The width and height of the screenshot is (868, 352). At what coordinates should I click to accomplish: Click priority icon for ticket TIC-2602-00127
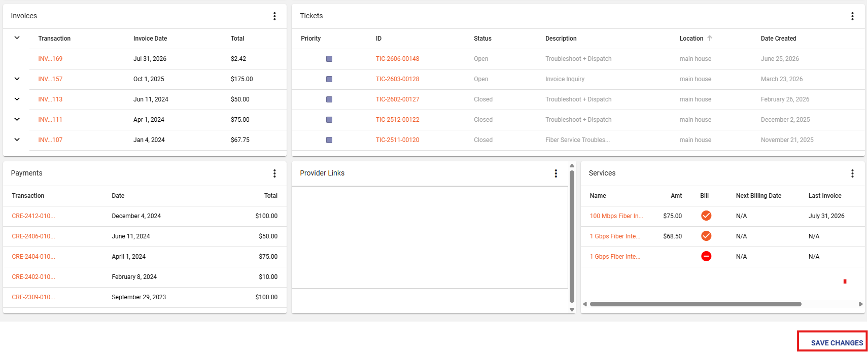pos(329,99)
